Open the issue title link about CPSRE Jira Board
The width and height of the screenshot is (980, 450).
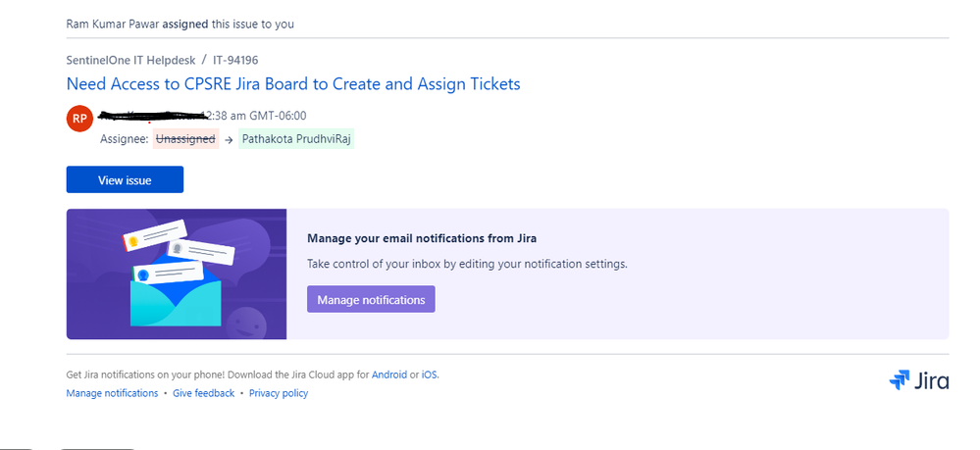[x=293, y=83]
